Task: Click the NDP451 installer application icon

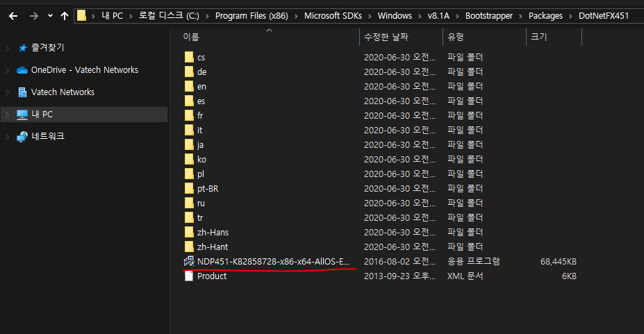Action: point(189,261)
